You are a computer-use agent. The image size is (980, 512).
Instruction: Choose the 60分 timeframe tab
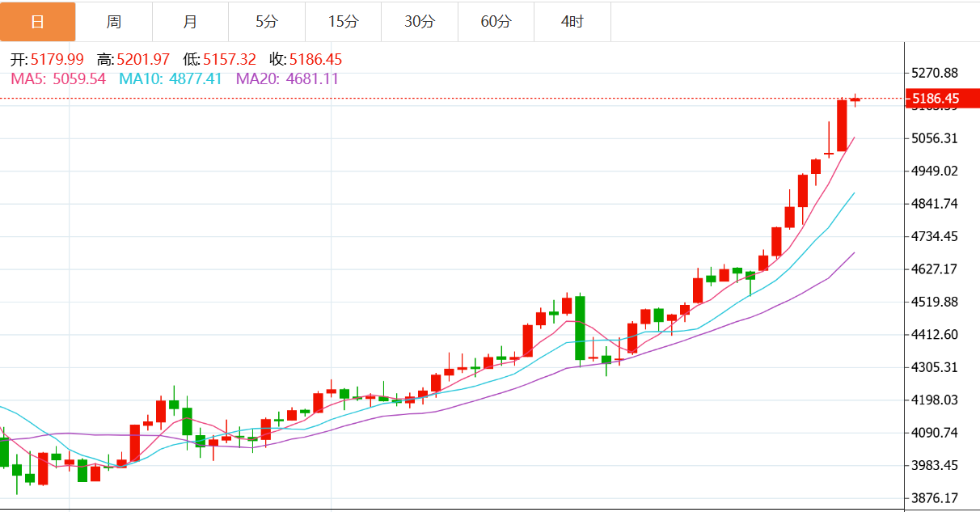[x=496, y=22]
